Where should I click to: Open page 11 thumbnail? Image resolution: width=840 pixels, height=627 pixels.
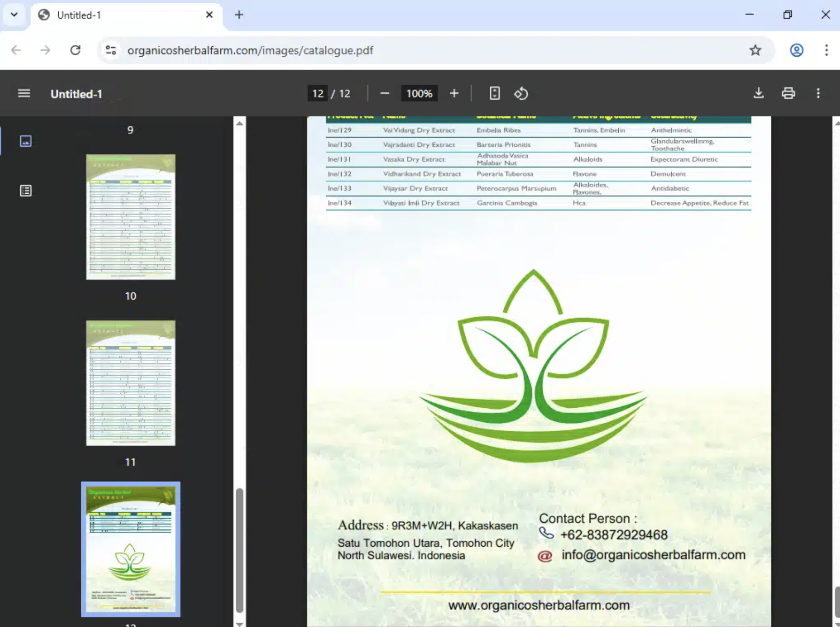click(130, 383)
